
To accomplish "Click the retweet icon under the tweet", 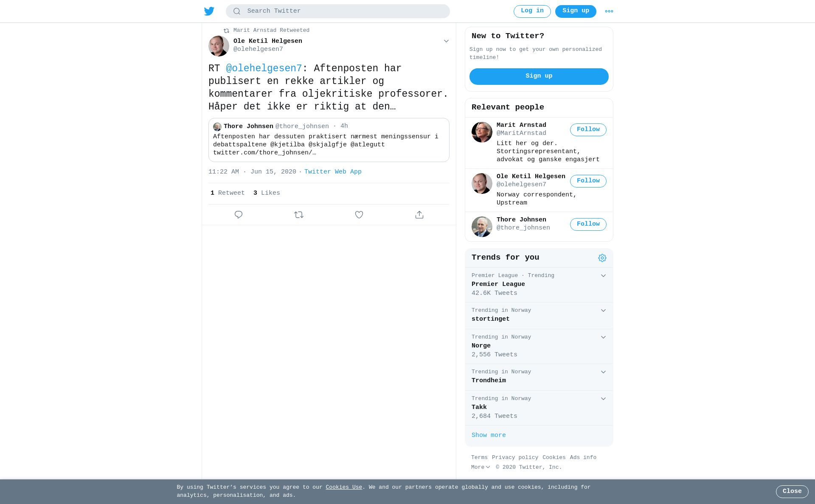I will pos(299,215).
